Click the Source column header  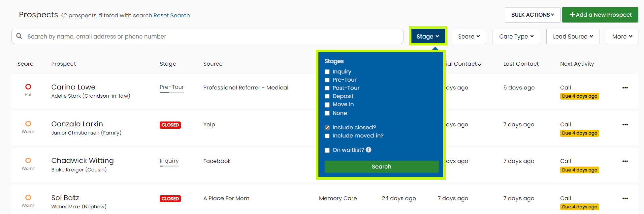tap(213, 64)
